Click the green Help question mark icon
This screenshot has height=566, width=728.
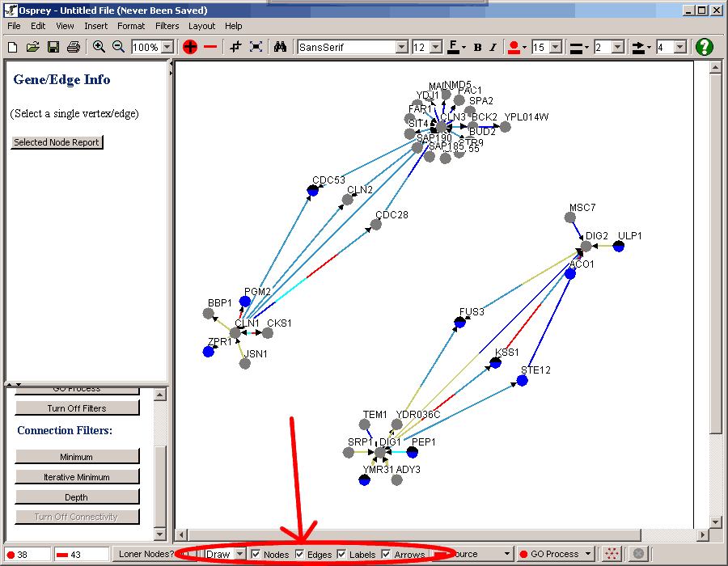(x=705, y=47)
